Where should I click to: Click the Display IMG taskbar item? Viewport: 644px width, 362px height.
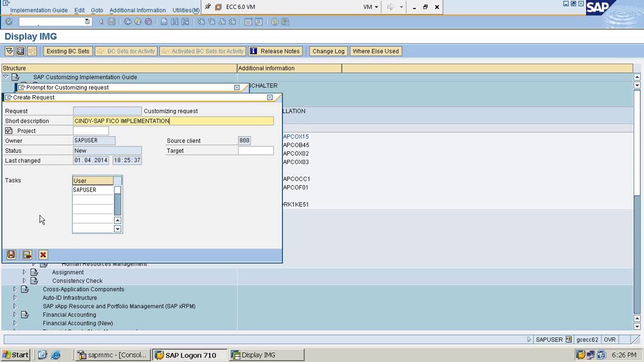tap(267, 355)
